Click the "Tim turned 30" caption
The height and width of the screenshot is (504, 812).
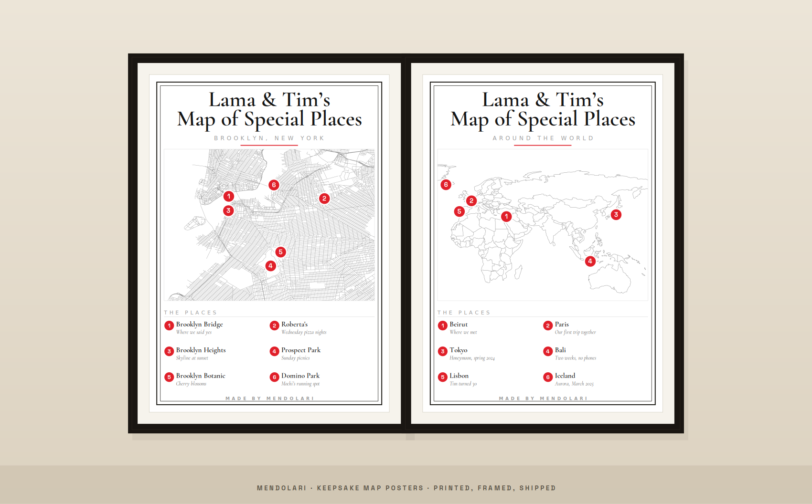[x=463, y=384]
